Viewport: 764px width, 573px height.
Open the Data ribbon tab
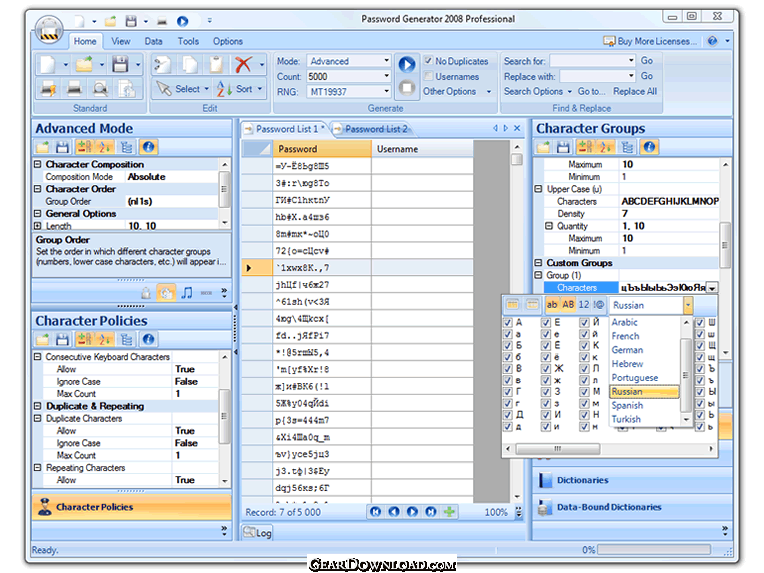[153, 41]
